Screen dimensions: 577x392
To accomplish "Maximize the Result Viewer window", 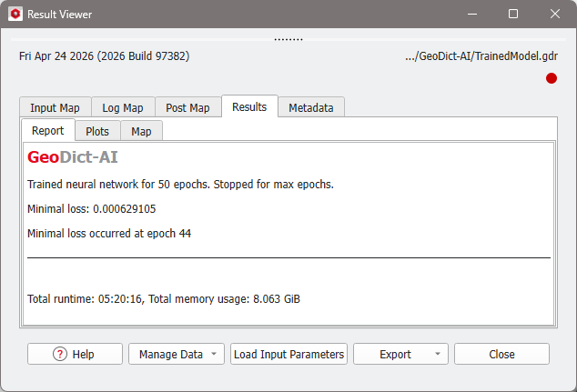I will [x=513, y=14].
